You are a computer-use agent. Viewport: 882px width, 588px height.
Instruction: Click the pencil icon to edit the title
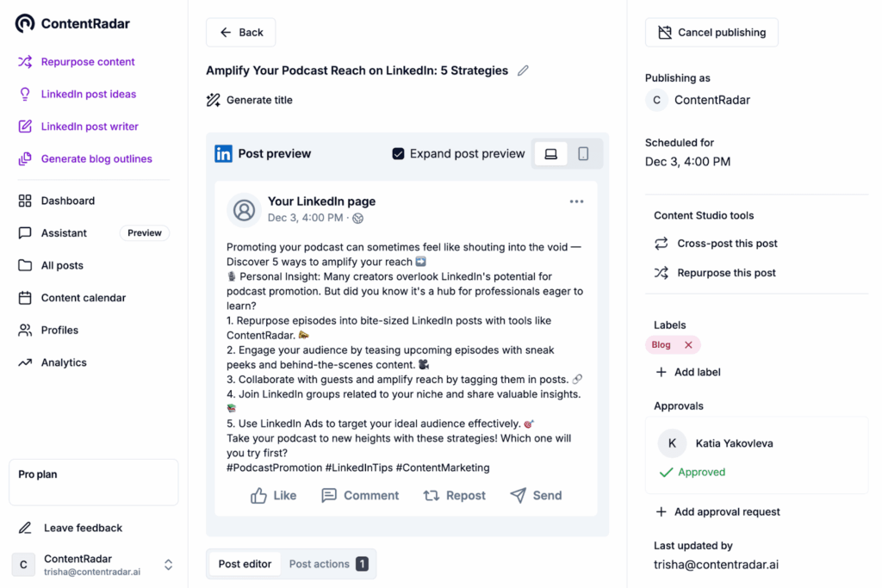pos(523,71)
